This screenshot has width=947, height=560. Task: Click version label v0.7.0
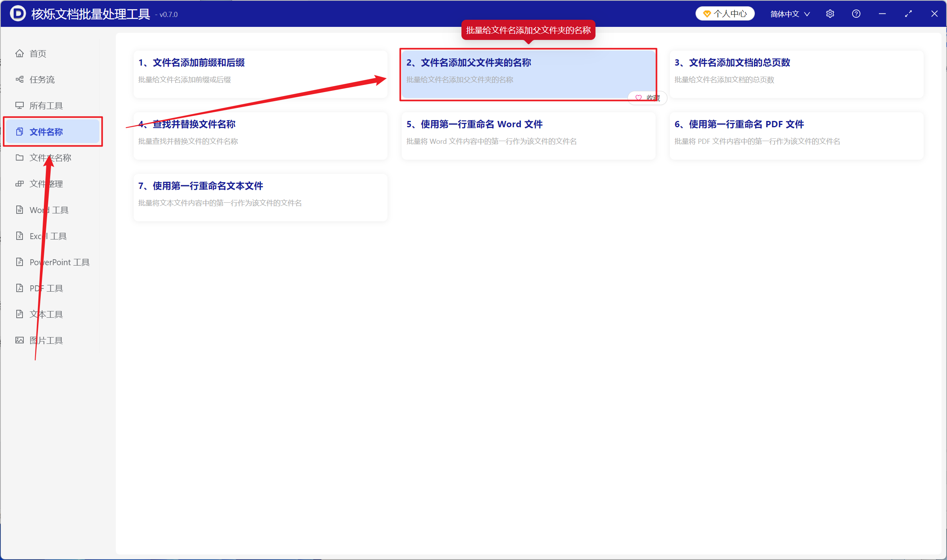click(168, 15)
